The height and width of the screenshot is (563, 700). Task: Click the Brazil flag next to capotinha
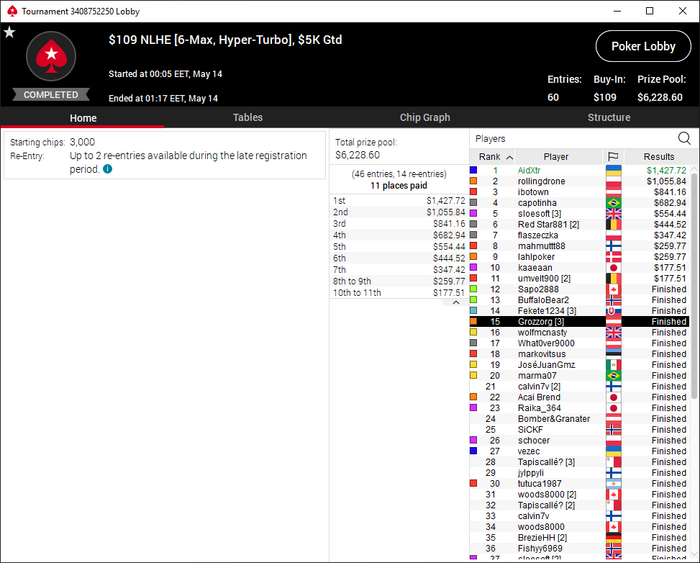pyautogui.click(x=613, y=203)
